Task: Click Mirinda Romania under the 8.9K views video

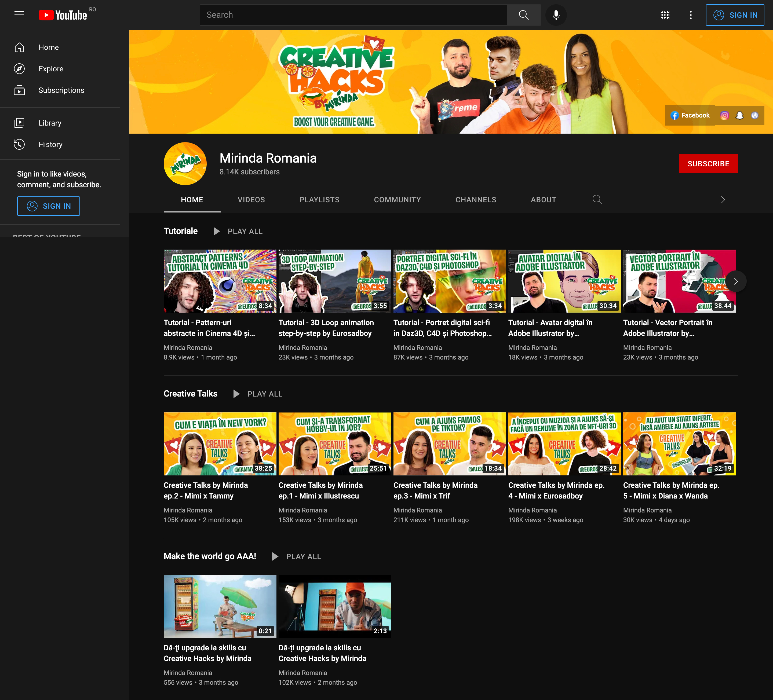Action: point(188,347)
